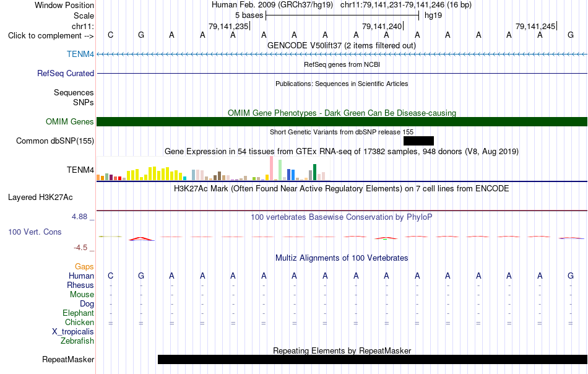This screenshot has height=374, width=588.
Task: Click '100 vertebrates Basewise Conservation by PhyloP' title
Action: pyautogui.click(x=342, y=217)
